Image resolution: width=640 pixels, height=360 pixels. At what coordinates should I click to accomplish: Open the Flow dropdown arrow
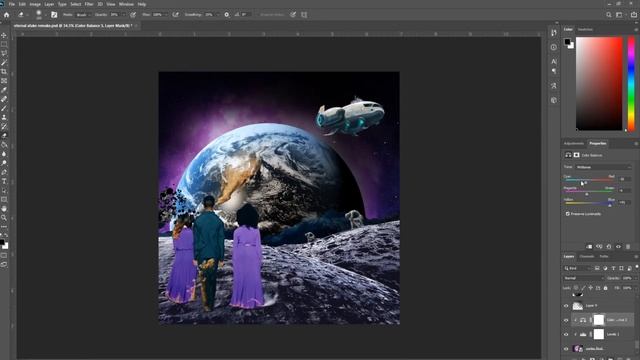pos(166,15)
